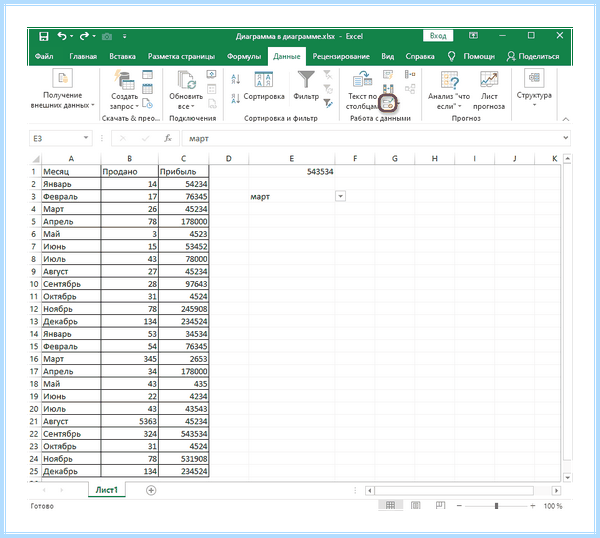This screenshot has height=538, width=600.
Task: Switch to Normal view
Action: tap(390, 506)
